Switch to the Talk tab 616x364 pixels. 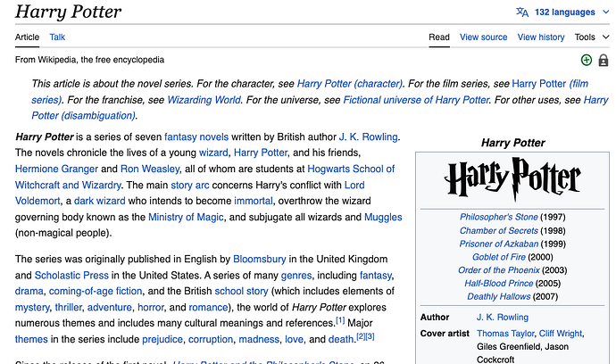57,37
